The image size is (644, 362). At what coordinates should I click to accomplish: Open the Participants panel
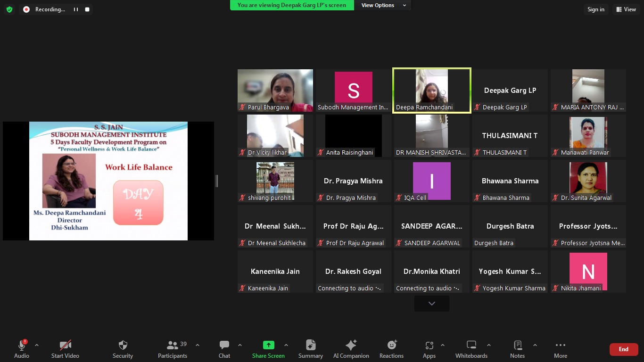[173, 349]
